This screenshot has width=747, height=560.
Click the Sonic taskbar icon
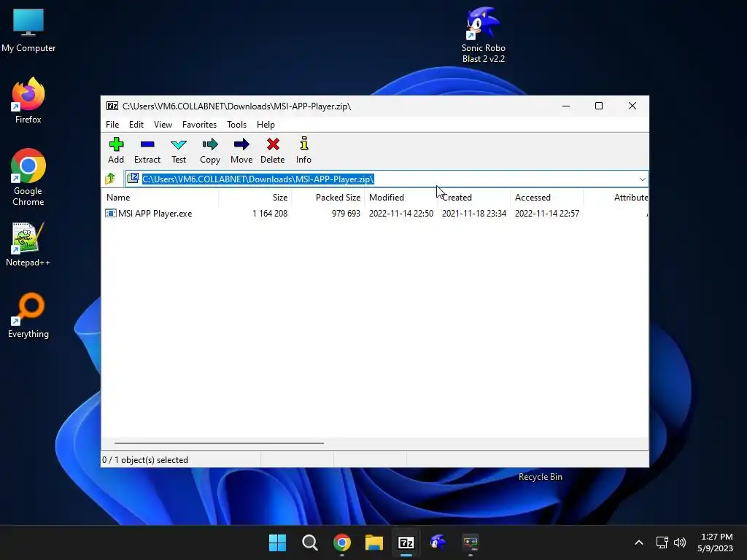pyautogui.click(x=438, y=542)
